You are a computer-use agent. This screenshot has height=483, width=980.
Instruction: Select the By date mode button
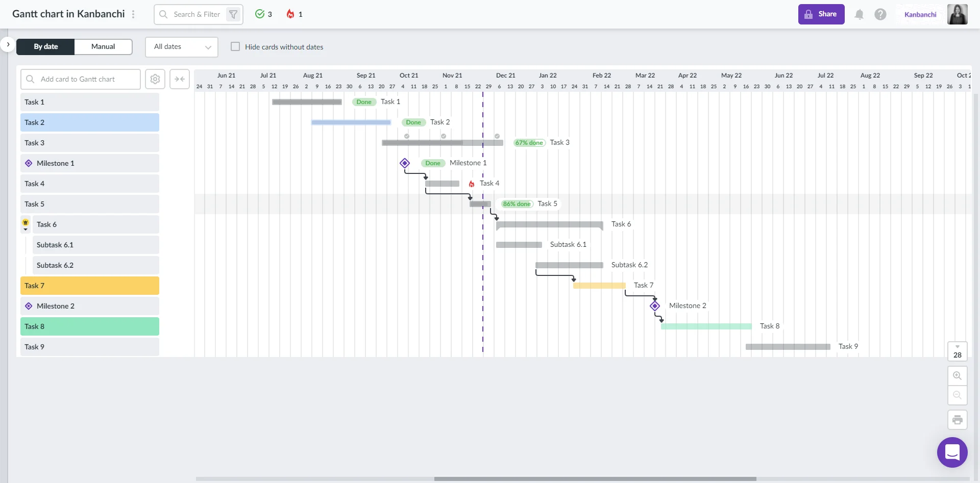pyautogui.click(x=45, y=46)
